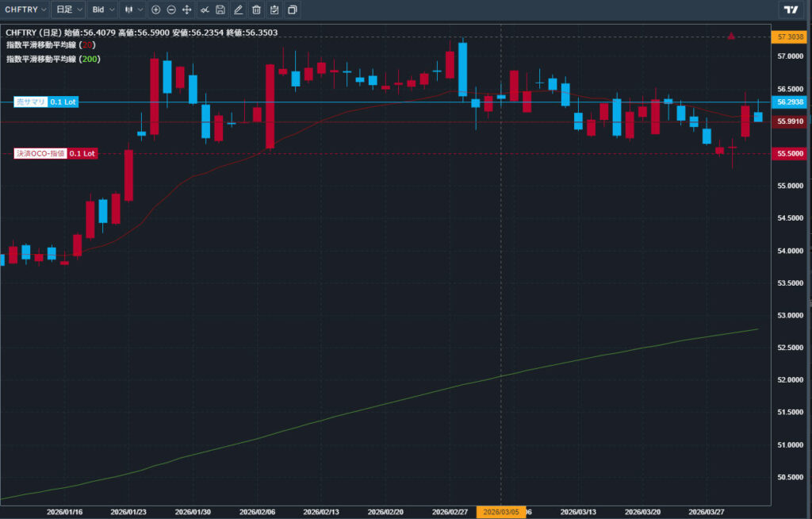Click the trash can delete icon
The image size is (812, 519).
[x=256, y=10]
